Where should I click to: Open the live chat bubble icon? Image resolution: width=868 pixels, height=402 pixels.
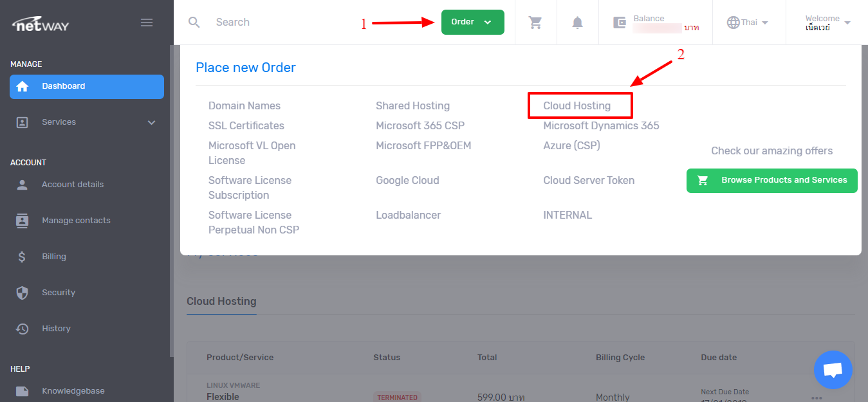point(833,370)
